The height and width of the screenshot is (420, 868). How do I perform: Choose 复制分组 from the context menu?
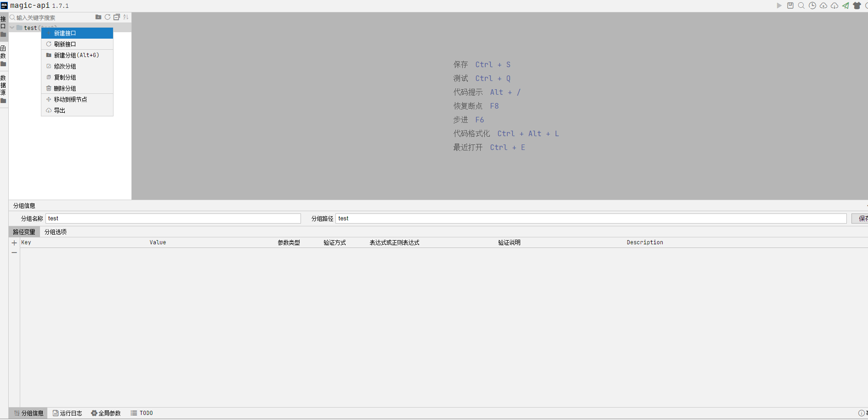pos(77,77)
